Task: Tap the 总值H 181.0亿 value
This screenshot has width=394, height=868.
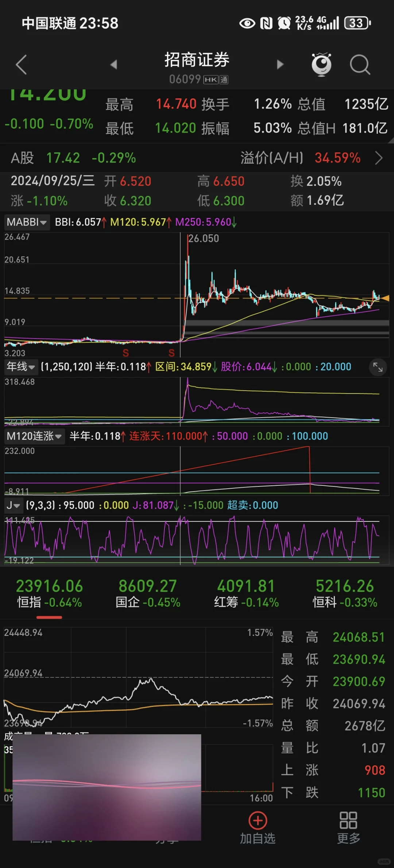Action: (x=365, y=128)
